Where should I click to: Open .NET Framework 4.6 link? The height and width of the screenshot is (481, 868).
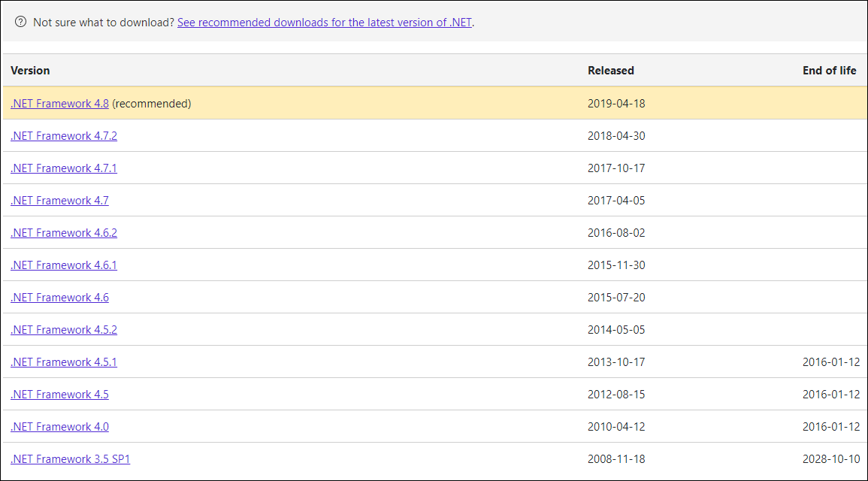click(60, 297)
